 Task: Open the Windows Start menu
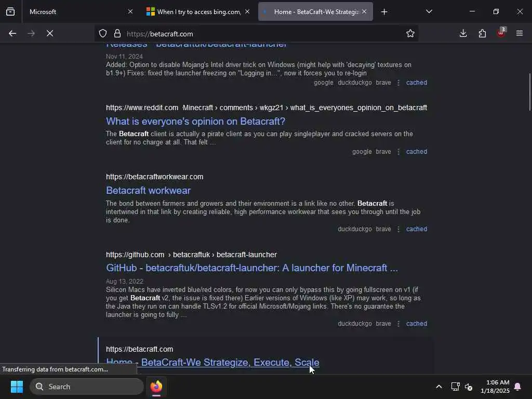point(17,387)
